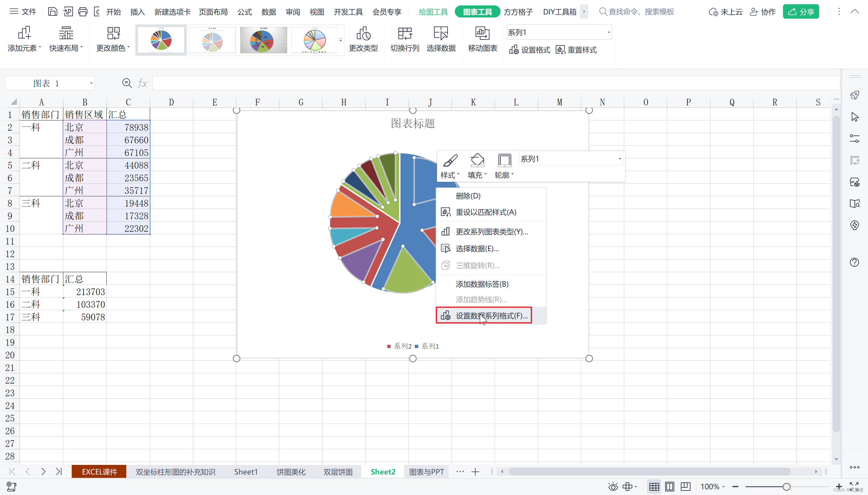The width and height of the screenshot is (868, 495).
Task: Switch to page layout view in status bar
Action: pyautogui.click(x=669, y=487)
